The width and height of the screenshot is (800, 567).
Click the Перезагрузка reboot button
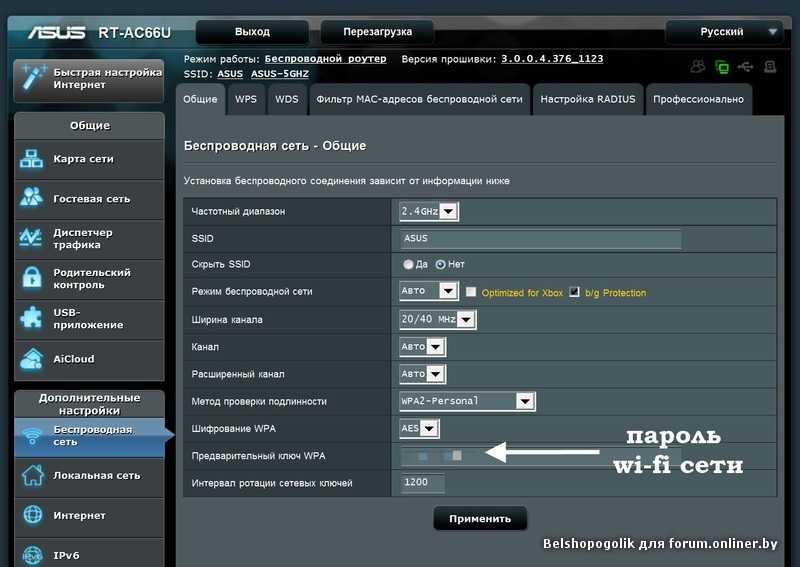pos(378,32)
